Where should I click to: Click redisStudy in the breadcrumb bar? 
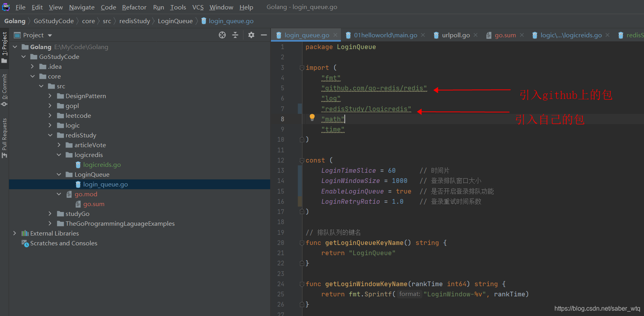135,21
